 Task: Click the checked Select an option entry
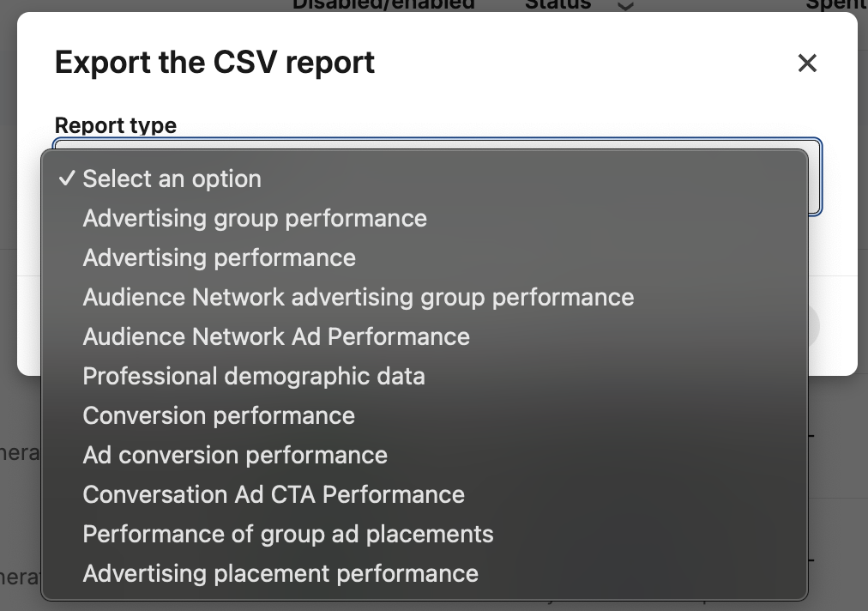pyautogui.click(x=172, y=178)
